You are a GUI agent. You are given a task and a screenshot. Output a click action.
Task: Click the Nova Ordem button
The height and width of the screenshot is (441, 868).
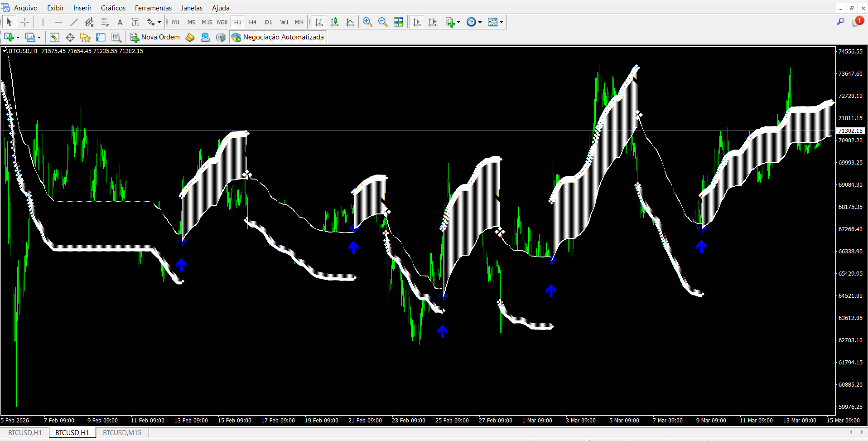(x=155, y=37)
